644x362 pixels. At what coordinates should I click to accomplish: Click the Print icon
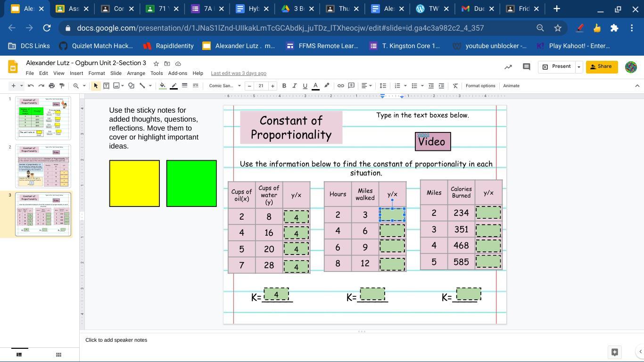(x=51, y=86)
